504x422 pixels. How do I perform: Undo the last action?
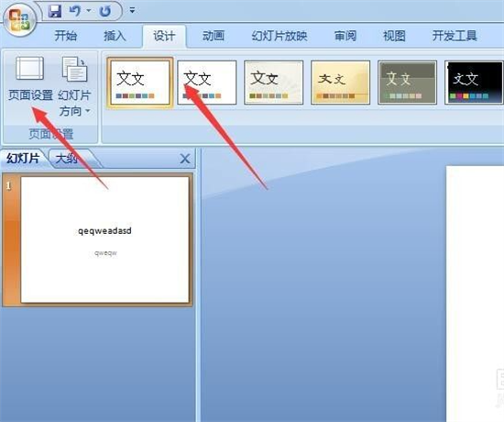[x=74, y=11]
